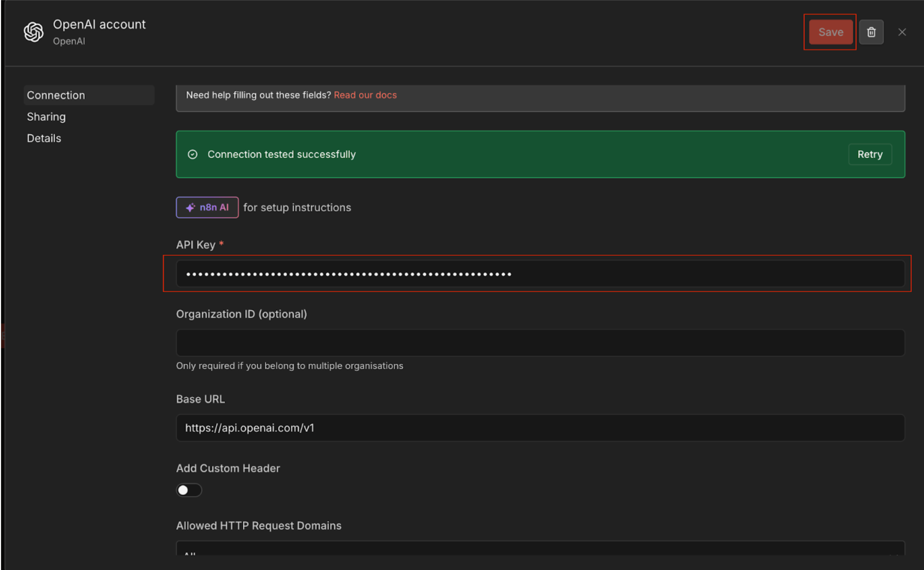Open the Connection section
Viewport: 924px width, 570px height.
pyautogui.click(x=89, y=95)
